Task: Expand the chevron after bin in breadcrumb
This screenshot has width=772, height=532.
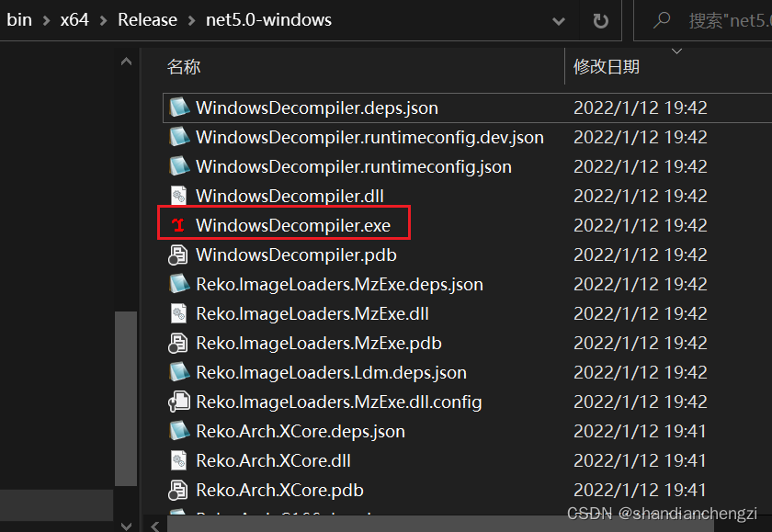Action: [x=46, y=20]
